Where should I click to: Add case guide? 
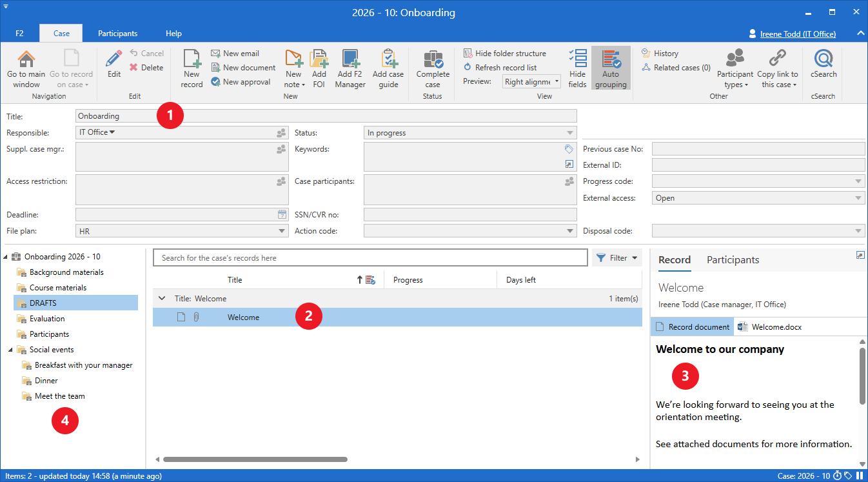pyautogui.click(x=388, y=68)
